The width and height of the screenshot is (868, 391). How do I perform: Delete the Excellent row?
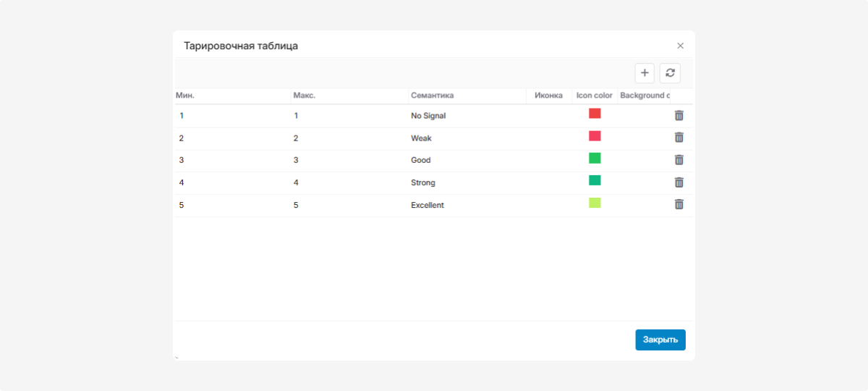tap(678, 204)
